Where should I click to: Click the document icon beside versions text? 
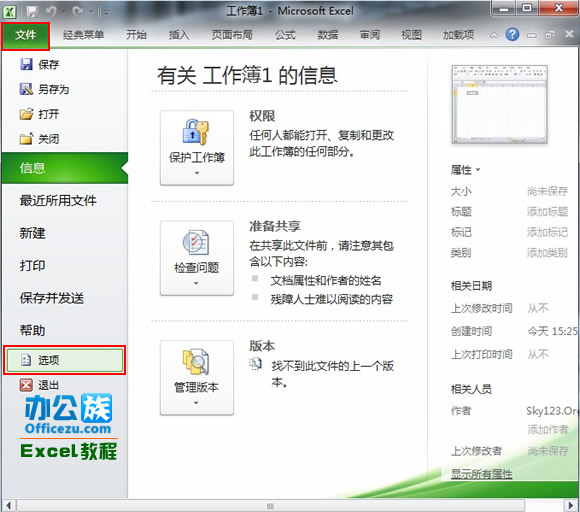pos(255,364)
